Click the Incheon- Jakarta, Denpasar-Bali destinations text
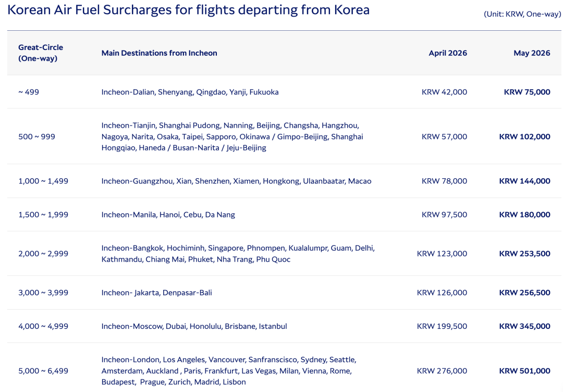Image resolution: width=563 pixels, height=392 pixels. pyautogui.click(x=156, y=293)
